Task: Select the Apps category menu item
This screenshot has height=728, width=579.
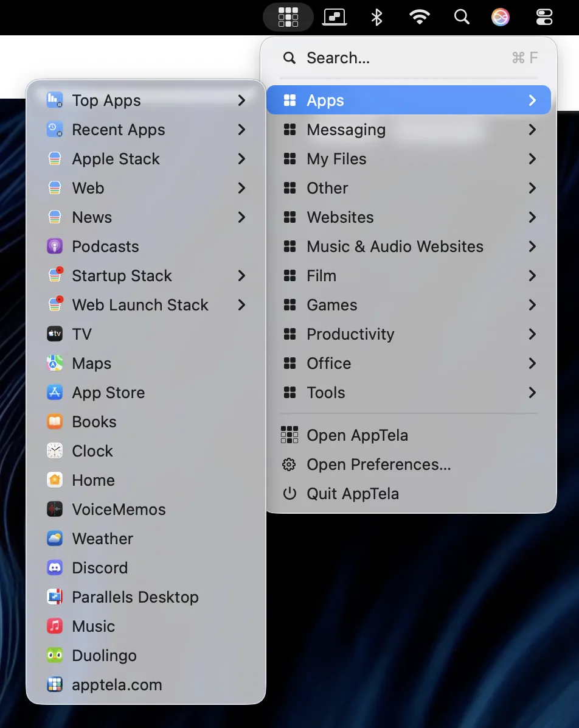Action: (x=408, y=100)
